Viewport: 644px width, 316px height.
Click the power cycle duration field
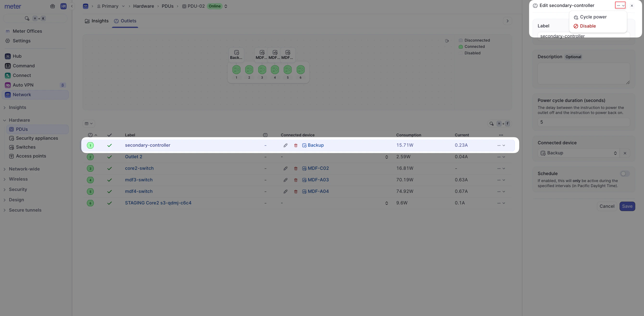[x=583, y=122]
